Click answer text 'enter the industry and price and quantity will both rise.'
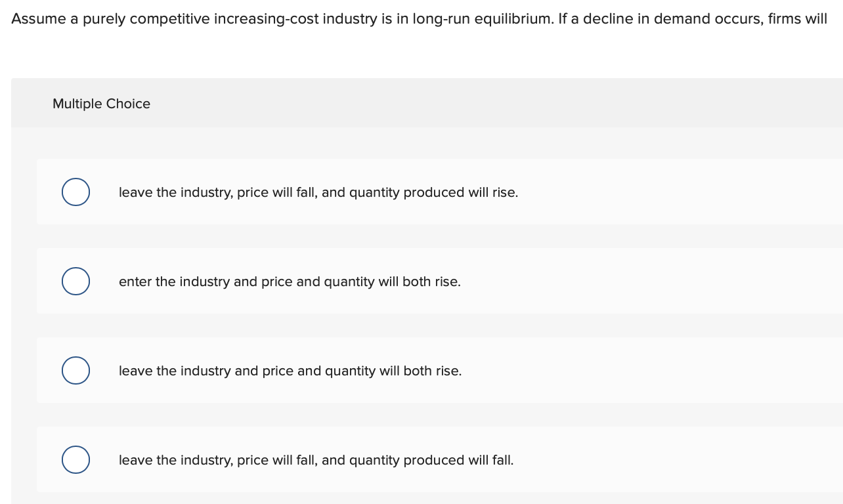 [x=290, y=282]
